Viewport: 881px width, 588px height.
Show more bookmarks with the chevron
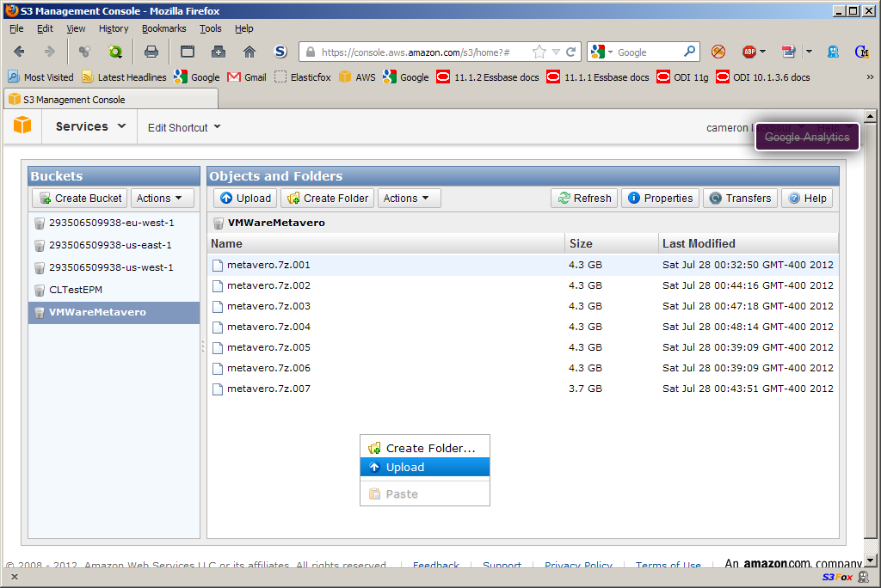(870, 77)
